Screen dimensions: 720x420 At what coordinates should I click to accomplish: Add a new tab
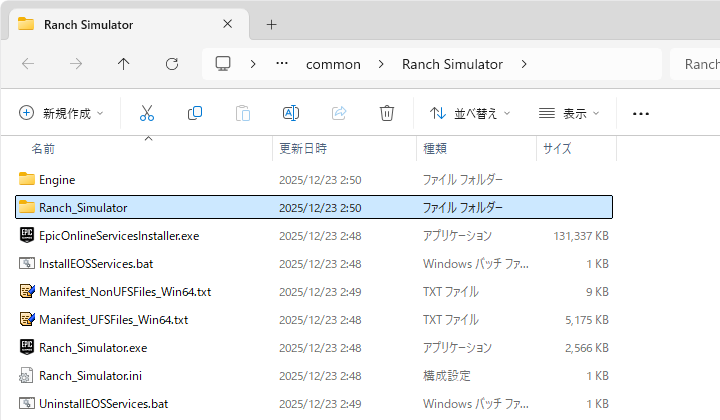pos(271,24)
